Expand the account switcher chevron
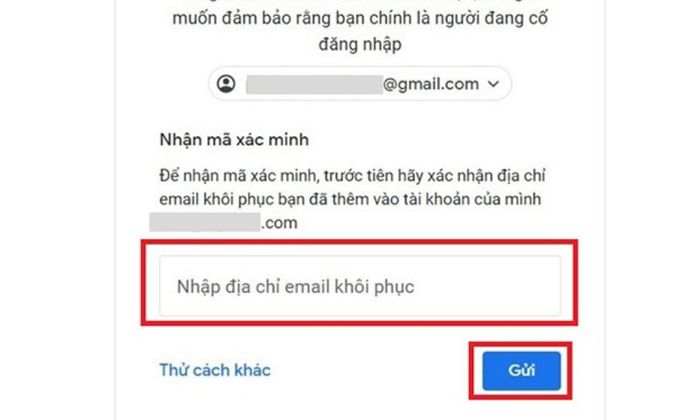Viewport: 700px width, 420px height. coord(493,84)
